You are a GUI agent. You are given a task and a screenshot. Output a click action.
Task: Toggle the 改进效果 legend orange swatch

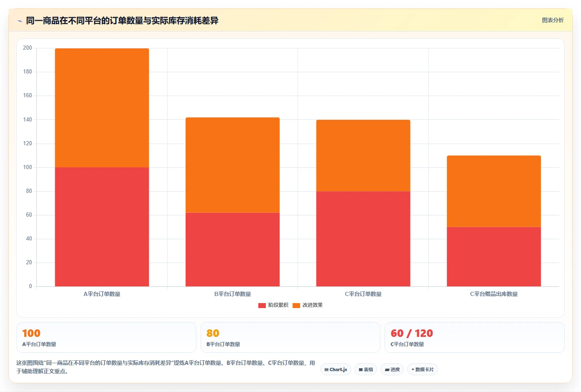click(x=296, y=305)
